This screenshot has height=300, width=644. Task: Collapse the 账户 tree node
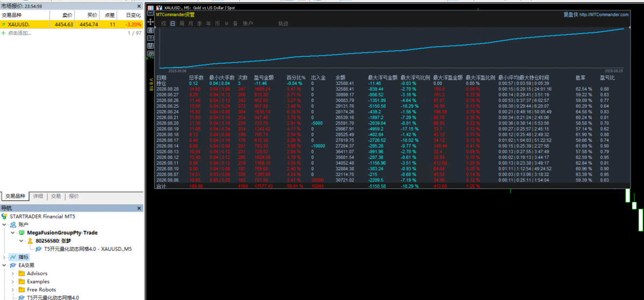(x=4, y=224)
